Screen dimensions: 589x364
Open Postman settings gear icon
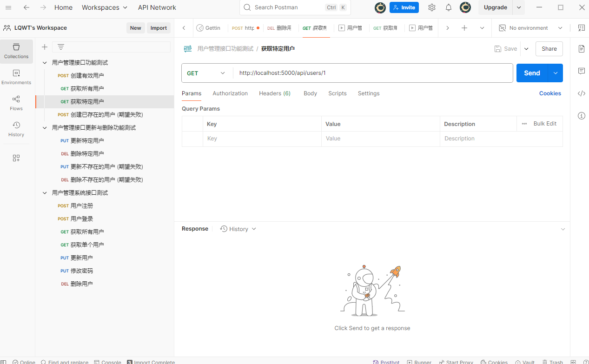coord(431,7)
